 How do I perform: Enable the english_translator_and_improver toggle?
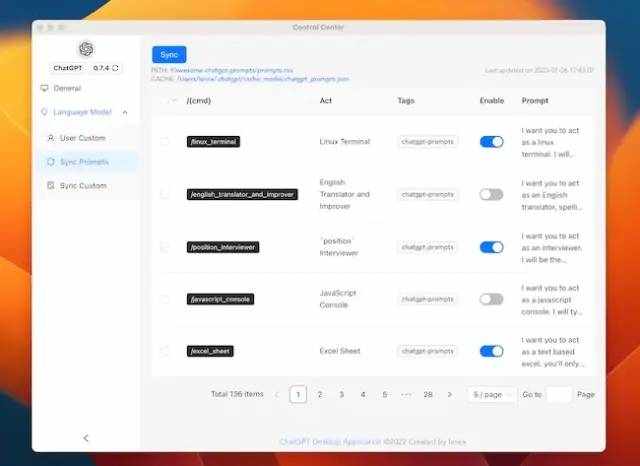491,194
